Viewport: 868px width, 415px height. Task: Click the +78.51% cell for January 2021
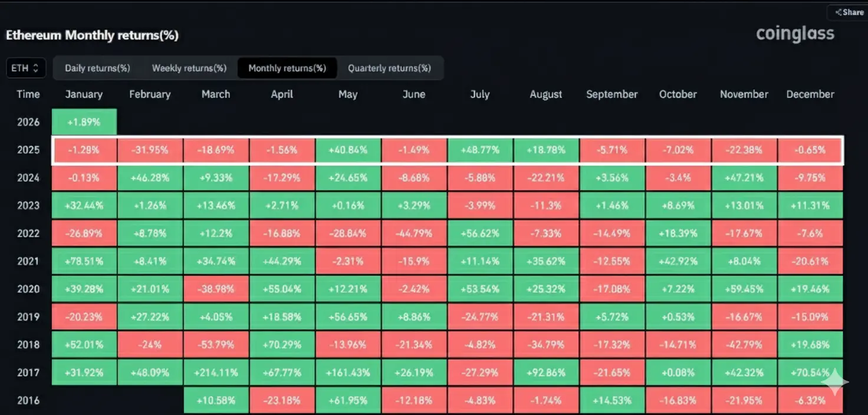pos(84,261)
